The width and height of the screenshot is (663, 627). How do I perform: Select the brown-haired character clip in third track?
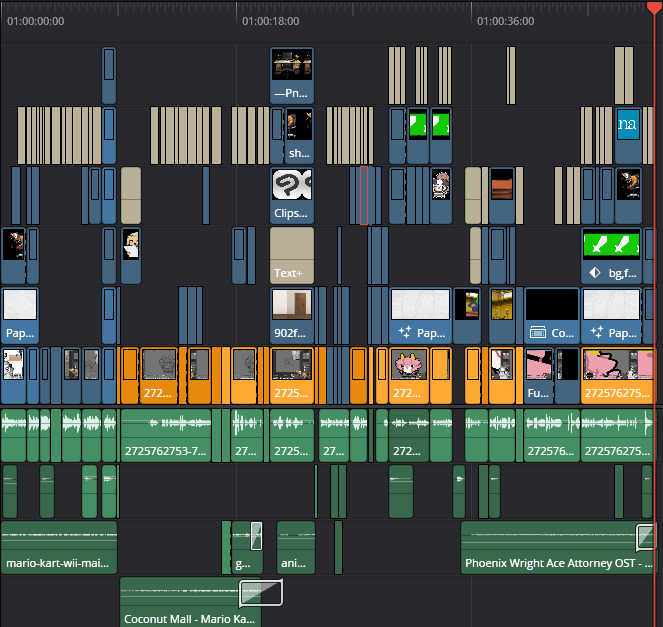click(441, 195)
